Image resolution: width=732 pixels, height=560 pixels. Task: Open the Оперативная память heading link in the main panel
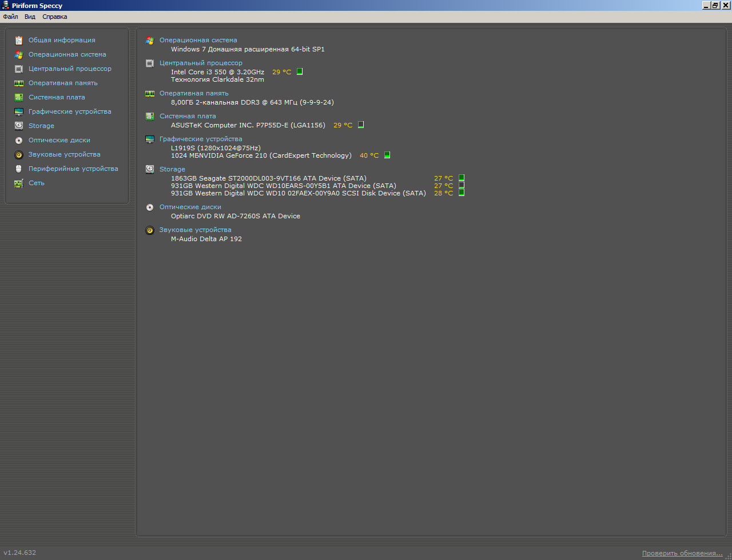point(194,93)
